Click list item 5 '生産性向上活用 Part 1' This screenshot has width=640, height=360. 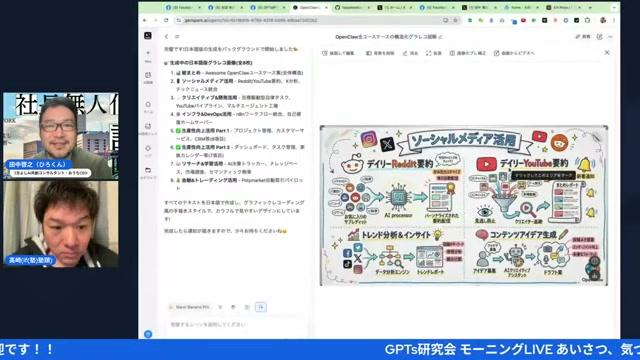point(205,131)
